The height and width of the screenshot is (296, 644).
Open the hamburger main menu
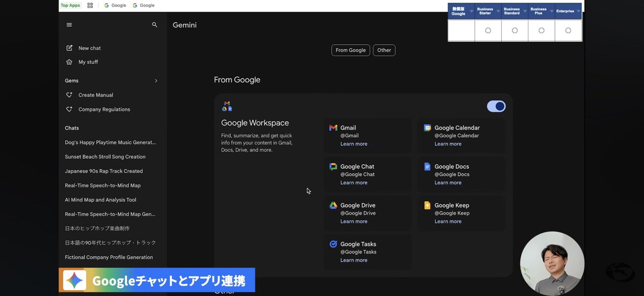coord(69,25)
